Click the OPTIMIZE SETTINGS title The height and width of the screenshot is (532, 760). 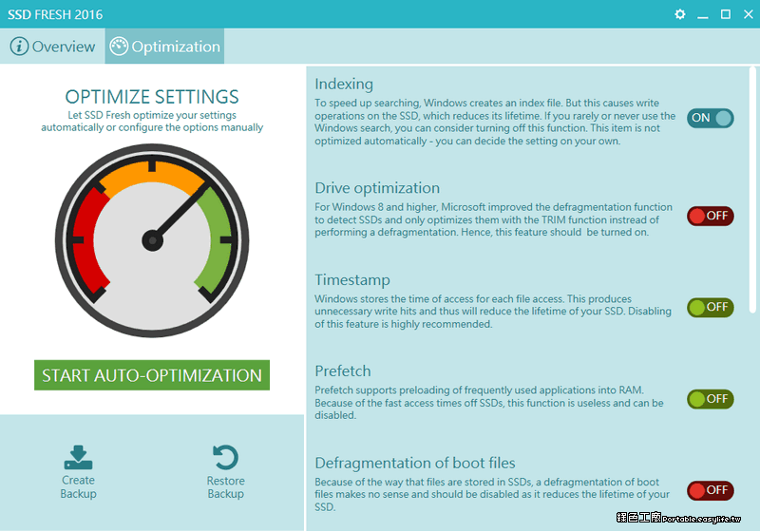[x=152, y=96]
